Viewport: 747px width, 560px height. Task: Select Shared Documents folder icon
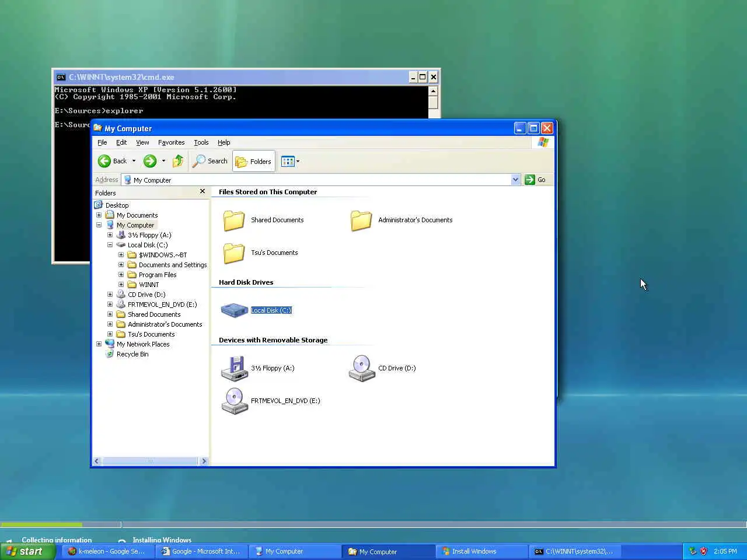pyautogui.click(x=234, y=220)
